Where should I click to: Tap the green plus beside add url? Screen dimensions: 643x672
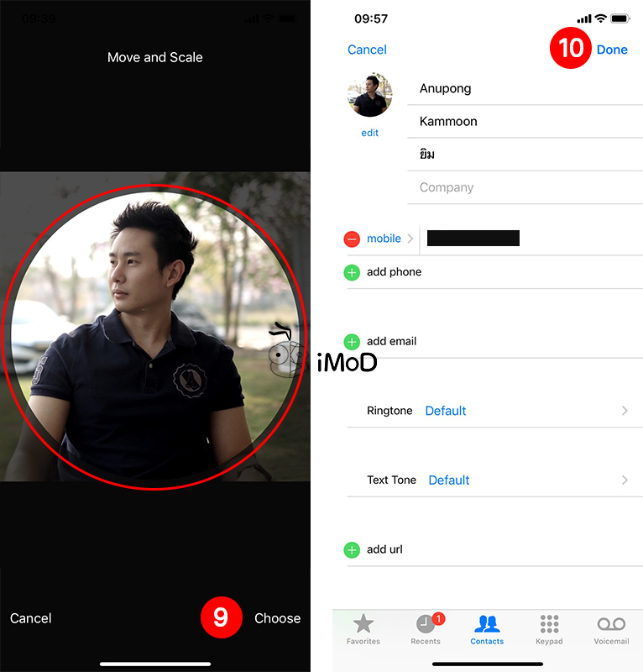352,550
